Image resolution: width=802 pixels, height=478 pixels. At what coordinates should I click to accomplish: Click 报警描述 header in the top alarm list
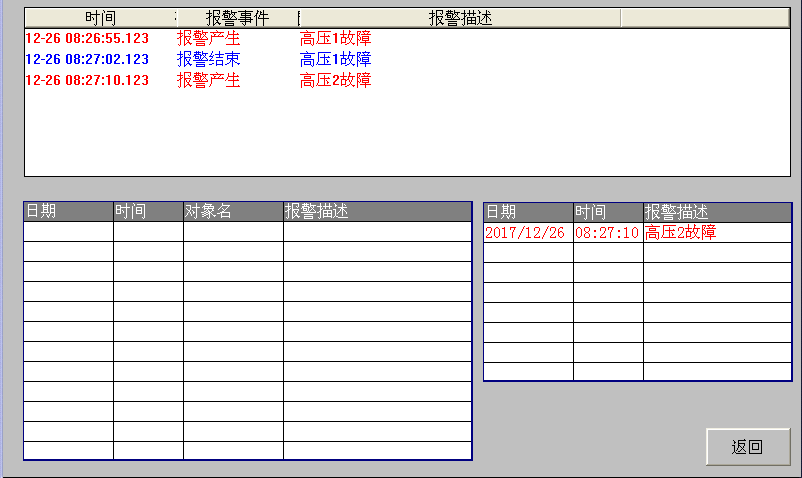pyautogui.click(x=460, y=18)
